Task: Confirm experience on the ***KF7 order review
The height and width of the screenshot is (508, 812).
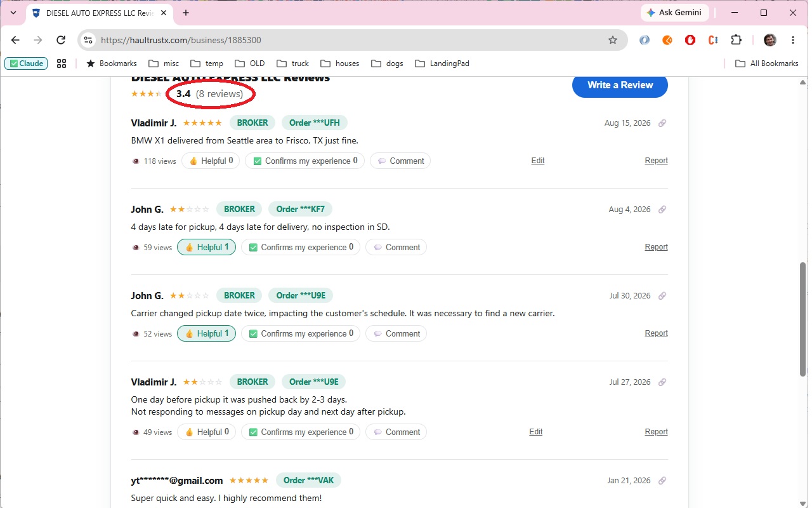Action: click(x=301, y=247)
